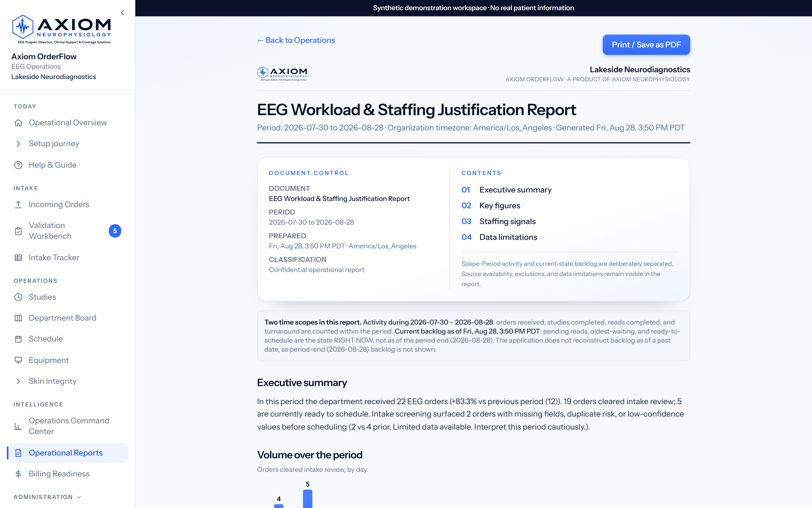Click the Axiom logo in report header
812x508 pixels.
(282, 73)
